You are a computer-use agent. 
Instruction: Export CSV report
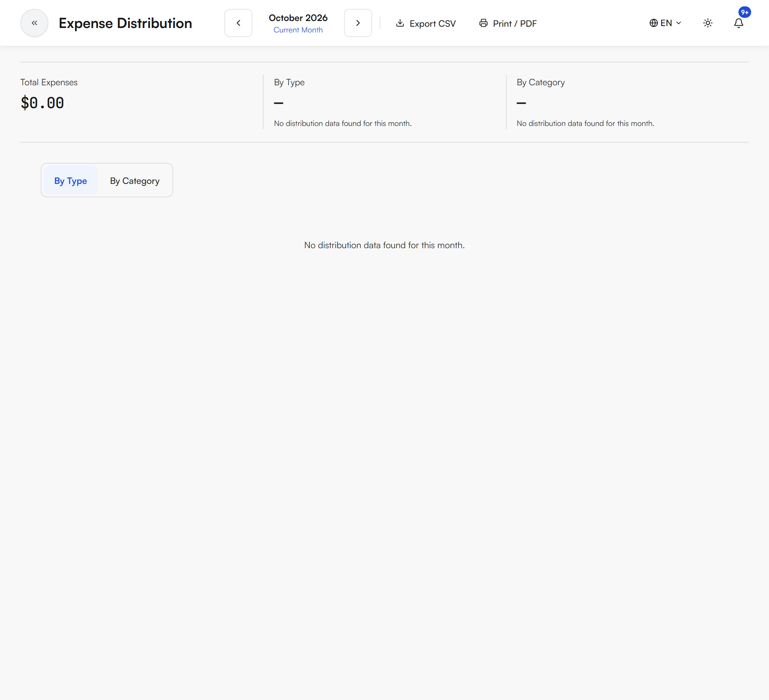point(426,23)
